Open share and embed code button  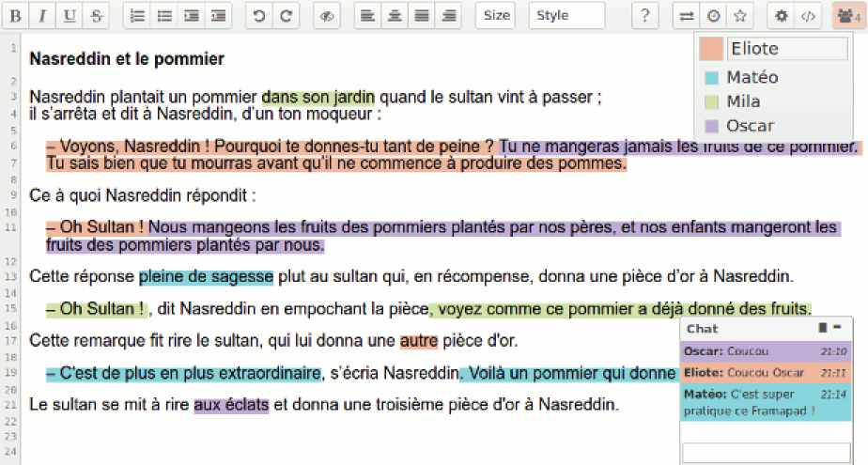pos(808,16)
